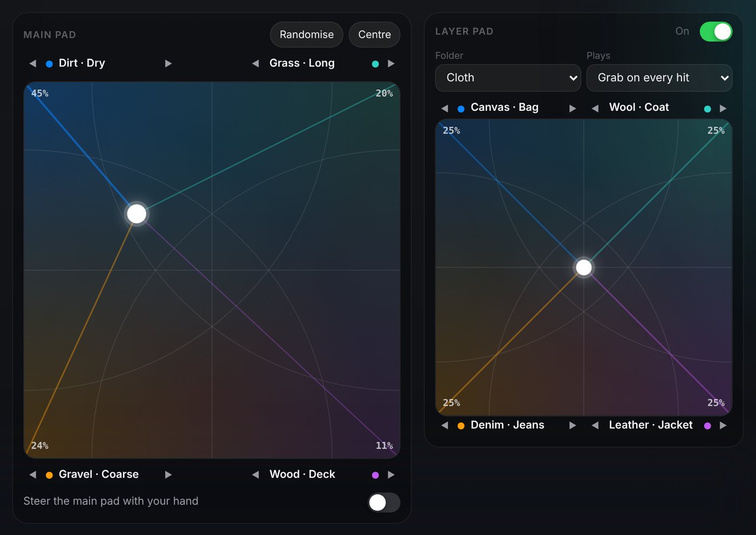Next sound arrow for Denim · Jeans

pyautogui.click(x=573, y=425)
